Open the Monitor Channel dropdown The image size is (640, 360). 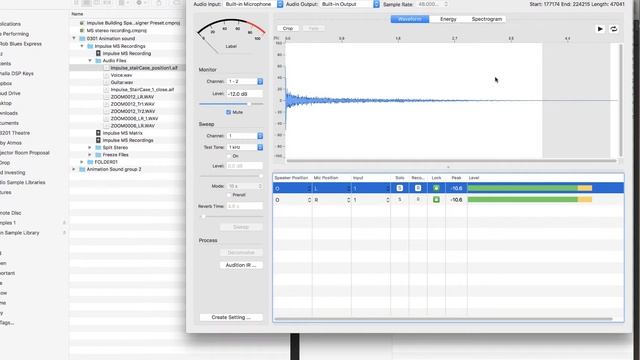point(245,81)
